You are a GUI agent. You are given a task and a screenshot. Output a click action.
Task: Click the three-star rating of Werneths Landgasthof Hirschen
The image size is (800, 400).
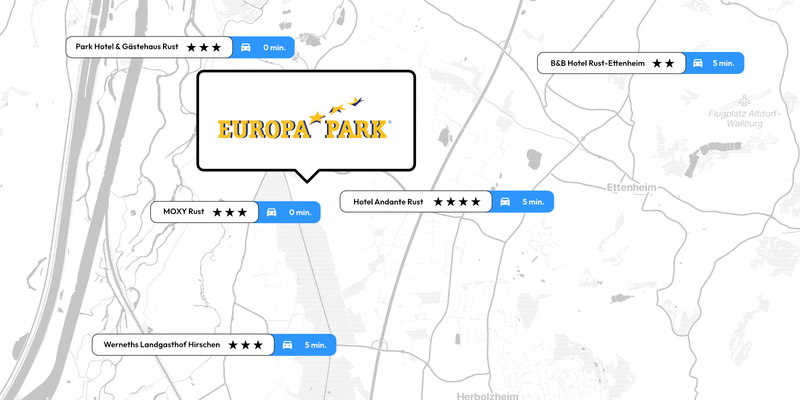point(245,345)
